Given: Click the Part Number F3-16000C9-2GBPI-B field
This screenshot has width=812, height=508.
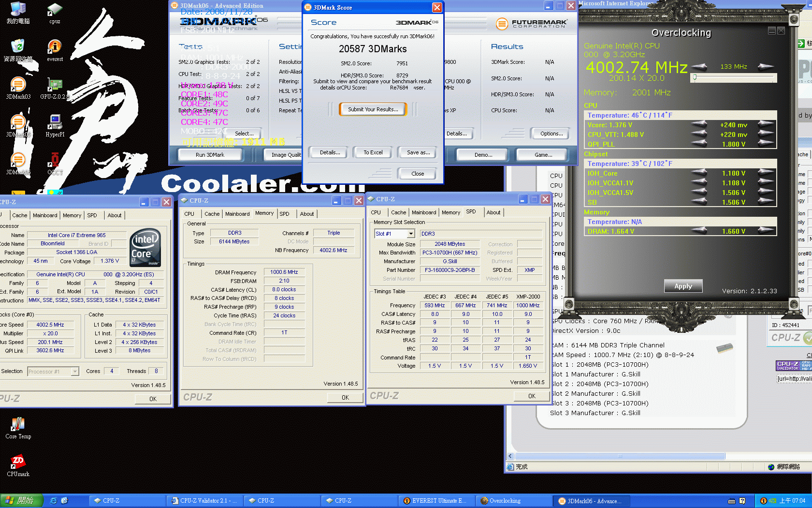Looking at the screenshot, I should (x=450, y=270).
